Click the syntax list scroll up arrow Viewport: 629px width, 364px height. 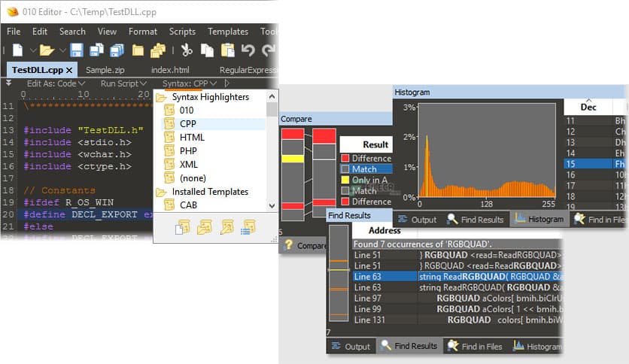tap(272, 96)
